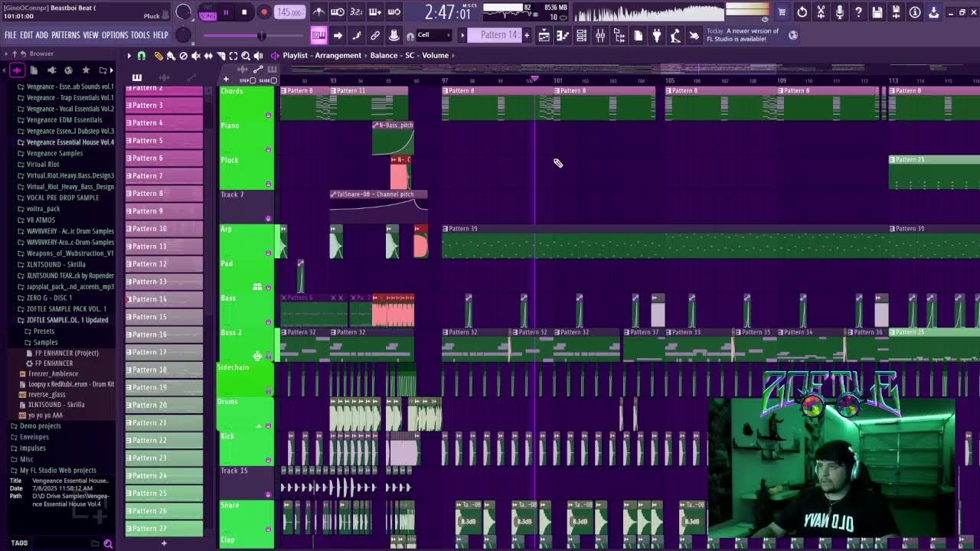Collapse the ZOFTLE SAMPLE..OL. 1 Updated folder
The height and width of the screenshot is (551, 980).
pos(67,320)
